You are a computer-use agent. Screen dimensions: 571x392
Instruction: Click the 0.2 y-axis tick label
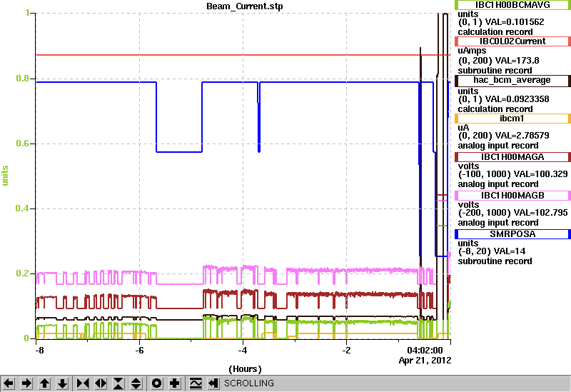click(22, 273)
